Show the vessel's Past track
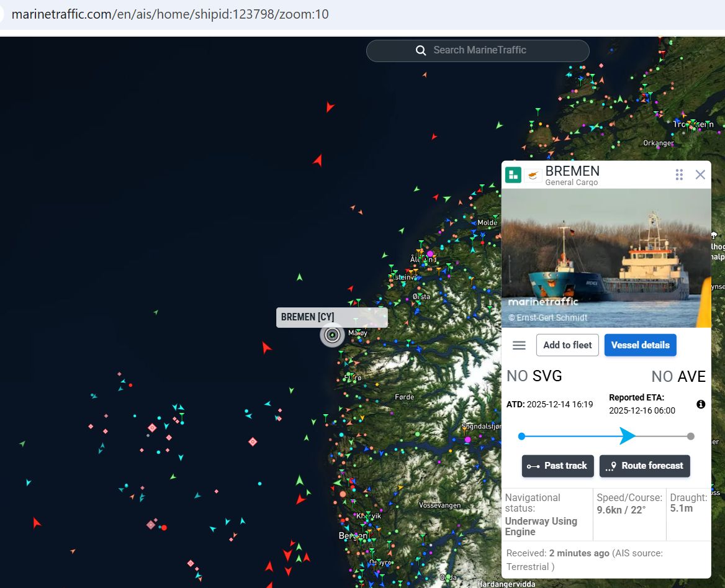The width and height of the screenshot is (725, 588). (557, 466)
